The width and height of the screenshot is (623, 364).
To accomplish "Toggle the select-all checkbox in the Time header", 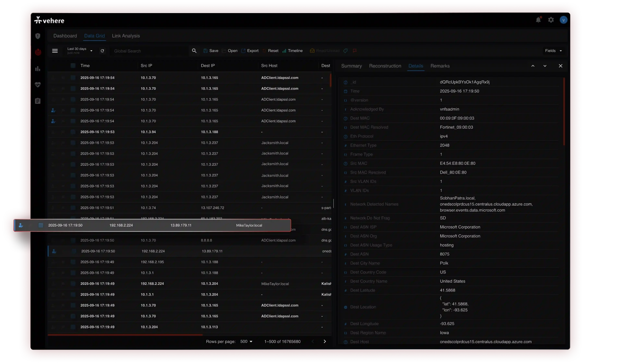I will pyautogui.click(x=73, y=66).
